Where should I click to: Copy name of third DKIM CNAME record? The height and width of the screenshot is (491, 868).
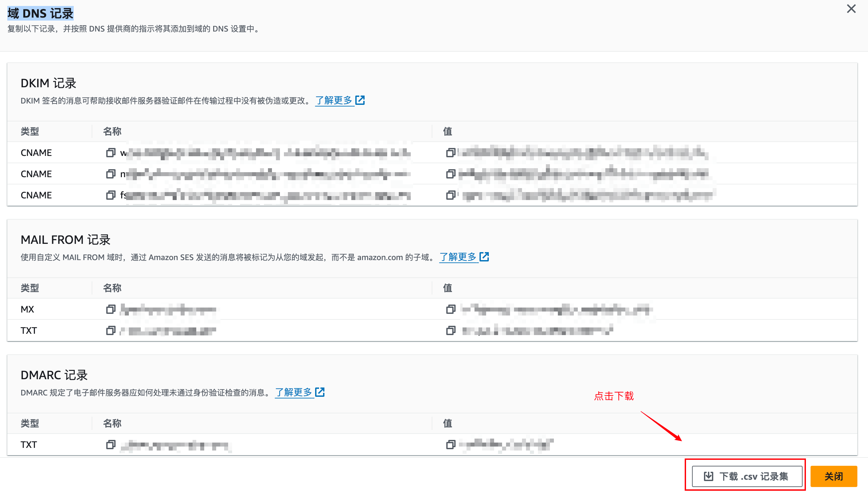click(x=111, y=195)
